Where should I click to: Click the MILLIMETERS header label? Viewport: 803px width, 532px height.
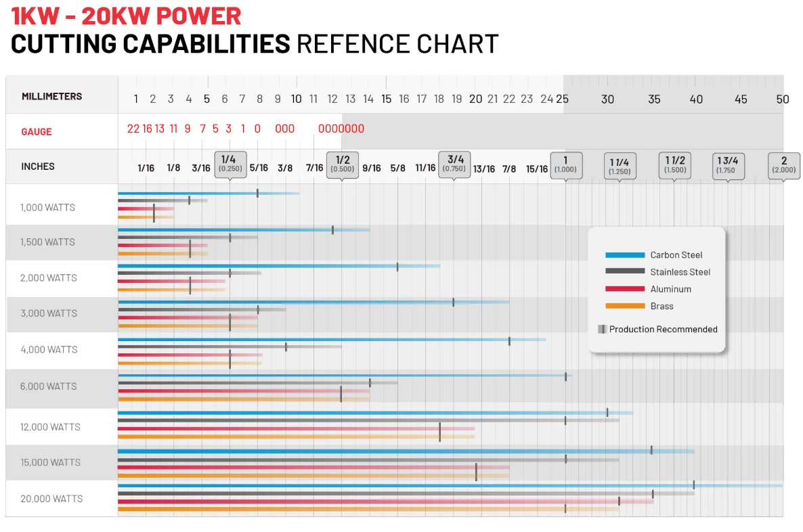coord(51,96)
